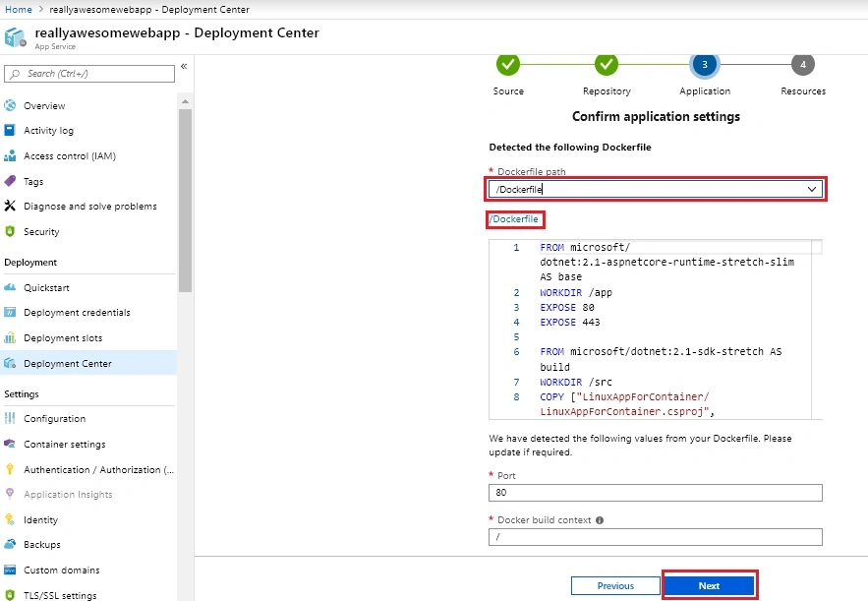Click the Backups cloud icon
Viewport: 868px width, 601px height.
pos(10,545)
